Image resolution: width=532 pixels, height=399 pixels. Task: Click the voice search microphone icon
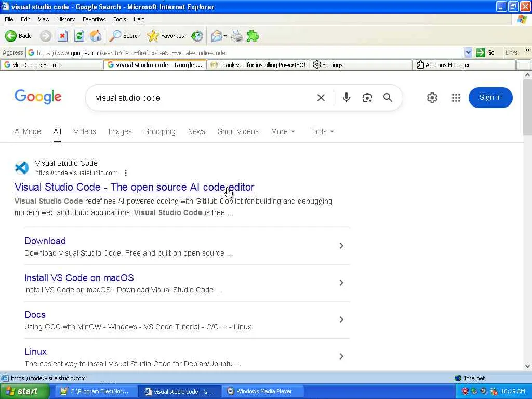(346, 98)
